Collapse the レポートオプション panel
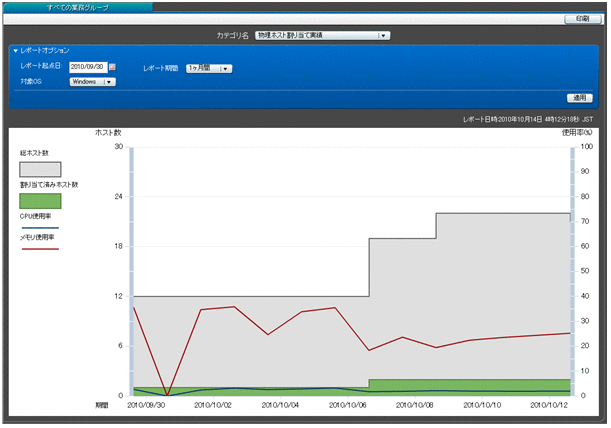 (x=16, y=50)
